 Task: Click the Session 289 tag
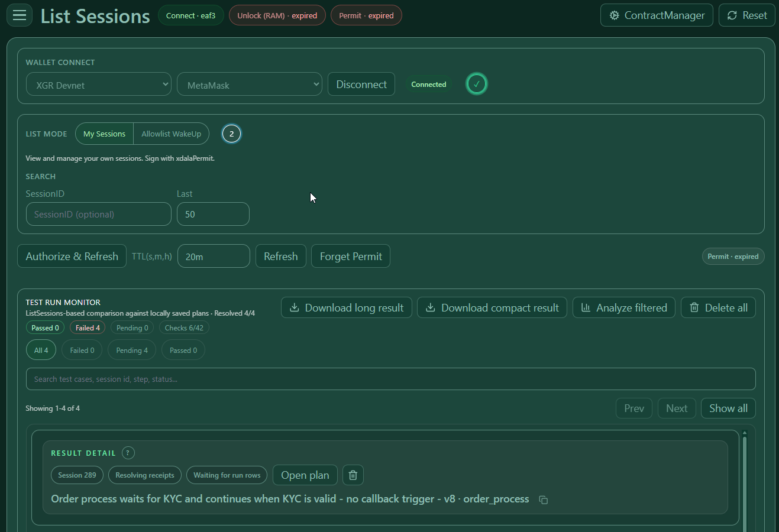[x=77, y=475]
